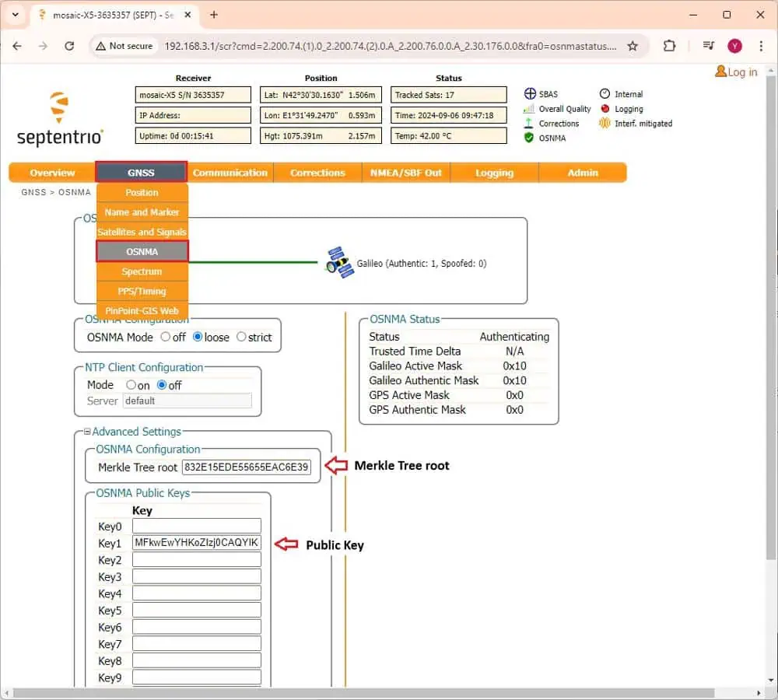
Task: Click the red Logging indicator icon
Action: click(605, 109)
